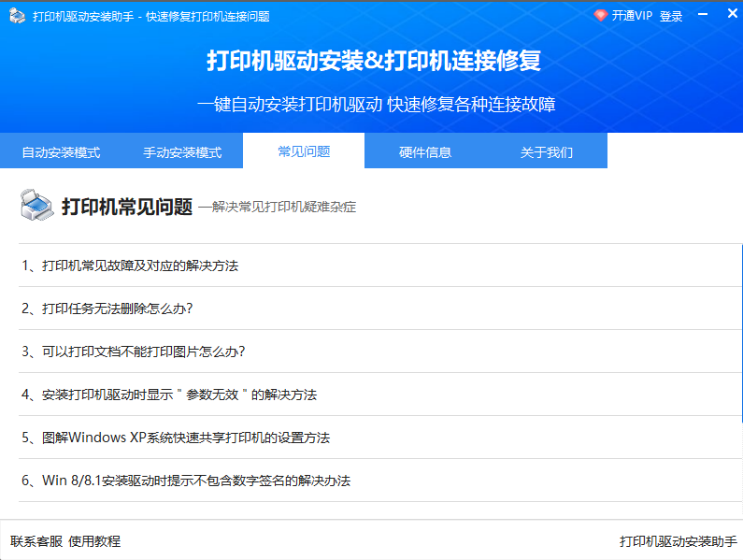The image size is (743, 560).
Task: Select the 常见问题 tab
Action: 304,151
